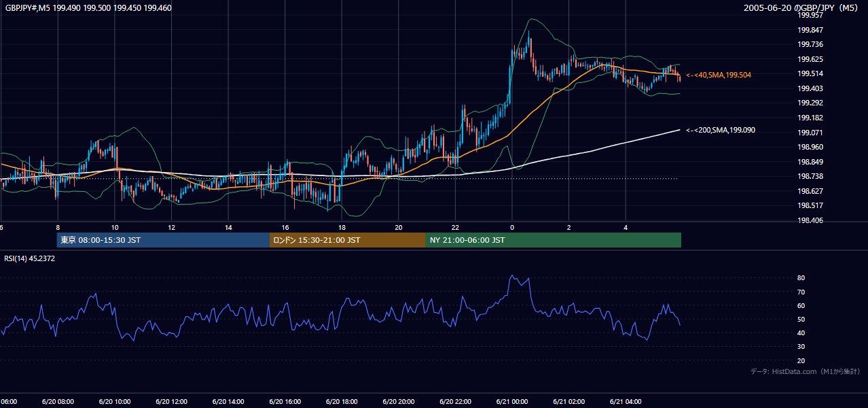Click price axis value 198.627
868x408 pixels.
coord(810,191)
